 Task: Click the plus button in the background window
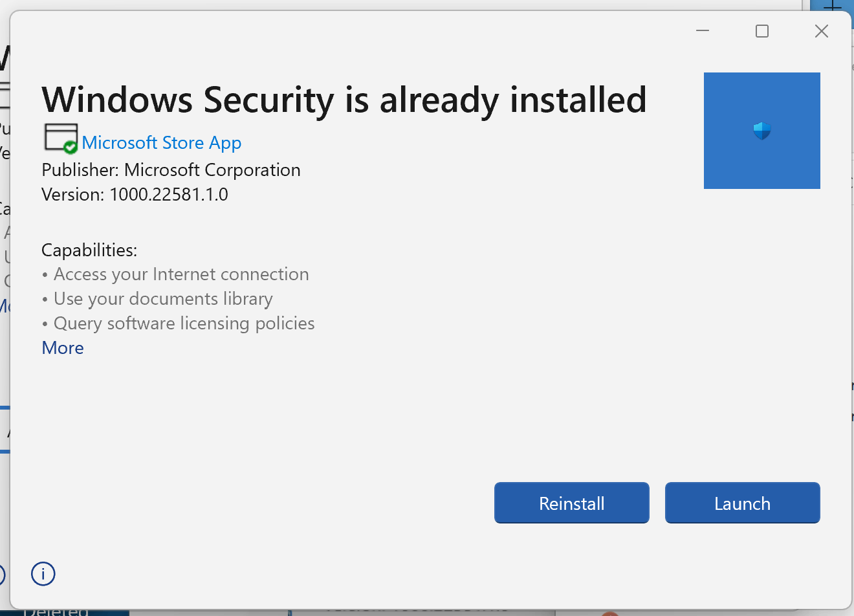click(833, 6)
